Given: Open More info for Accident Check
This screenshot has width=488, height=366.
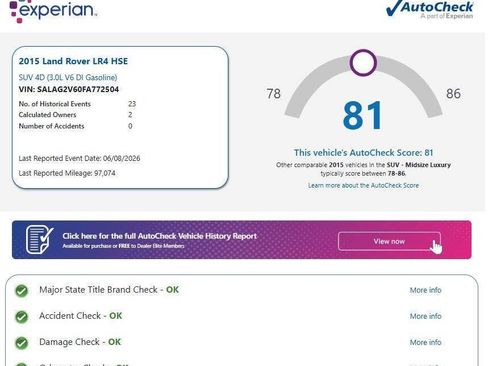Looking at the screenshot, I should pos(425,316).
